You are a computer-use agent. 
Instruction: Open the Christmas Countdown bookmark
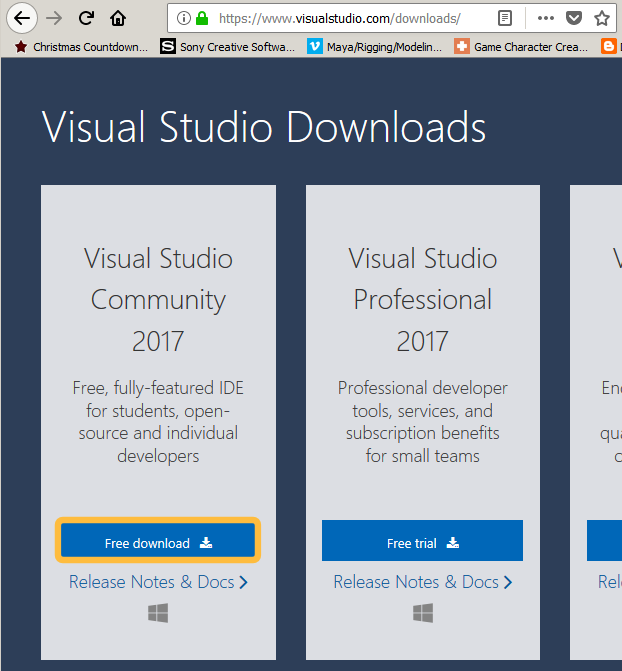pos(81,47)
